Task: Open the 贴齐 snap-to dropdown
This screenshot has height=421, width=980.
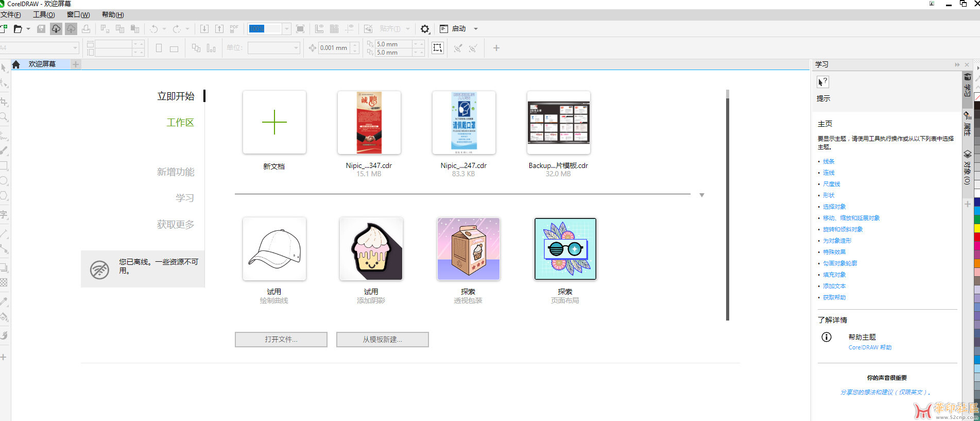Action: (x=408, y=29)
